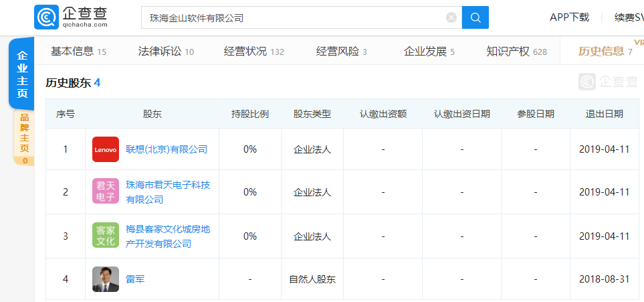Switch to the 经营状况 tab
The width and height of the screenshot is (644, 302).
pos(254,52)
